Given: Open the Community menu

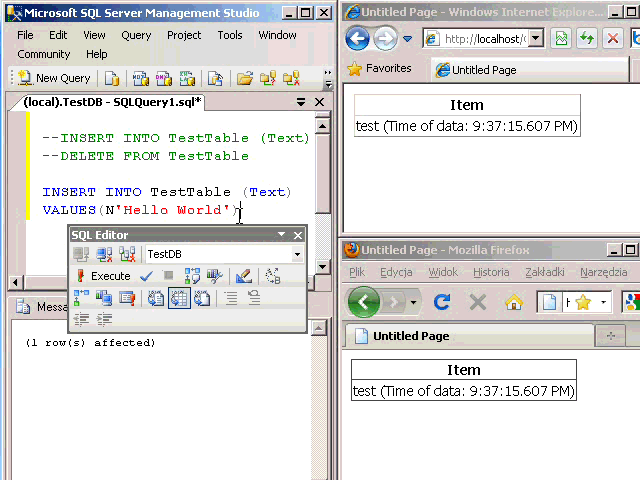Looking at the screenshot, I should click(44, 54).
